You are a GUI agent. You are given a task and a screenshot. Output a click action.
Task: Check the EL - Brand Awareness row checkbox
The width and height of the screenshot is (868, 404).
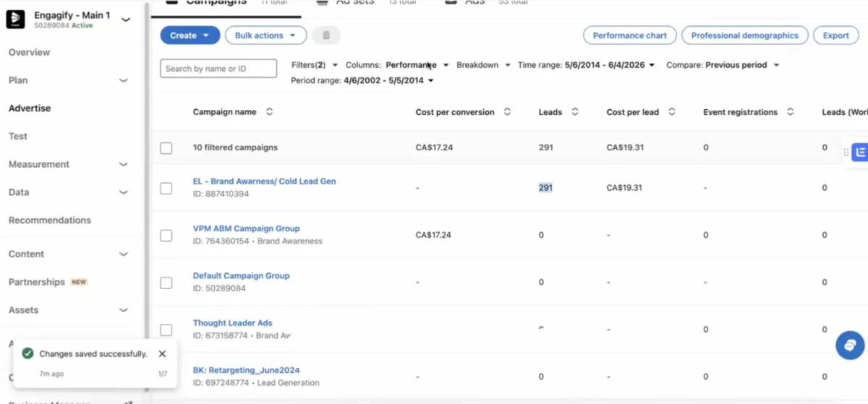(x=166, y=188)
